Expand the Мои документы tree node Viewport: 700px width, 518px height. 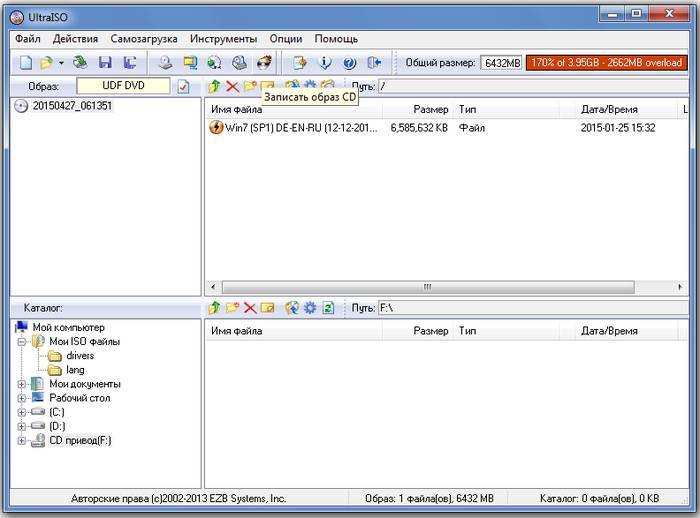click(x=22, y=384)
